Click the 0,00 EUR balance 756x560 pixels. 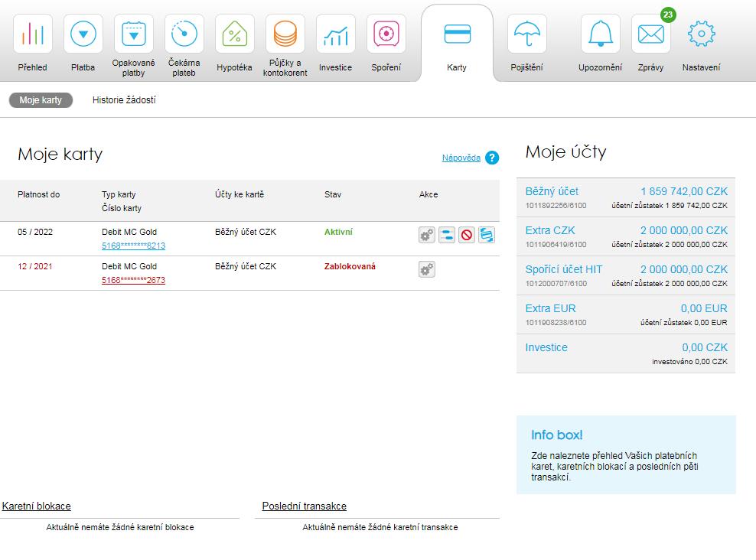[704, 308]
